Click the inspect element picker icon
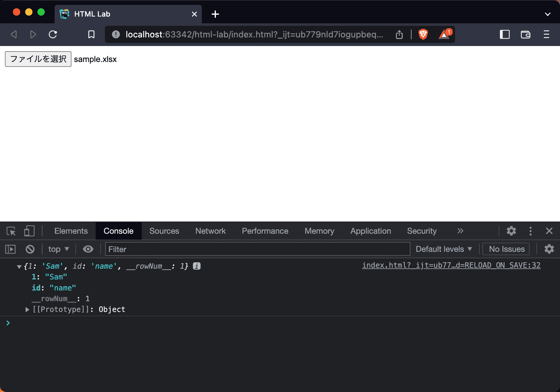The height and width of the screenshot is (392, 560). click(11, 231)
